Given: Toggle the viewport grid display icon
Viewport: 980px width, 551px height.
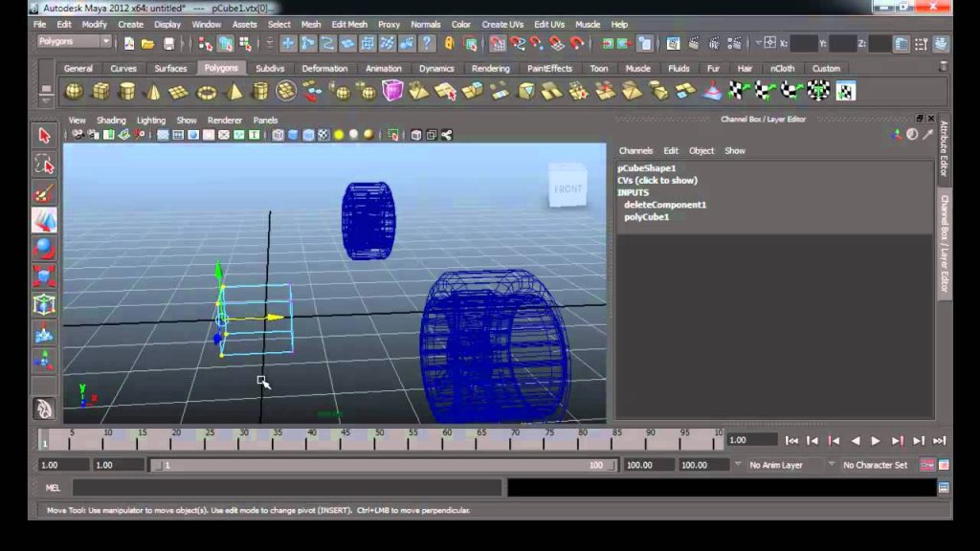Looking at the screenshot, I should point(178,135).
